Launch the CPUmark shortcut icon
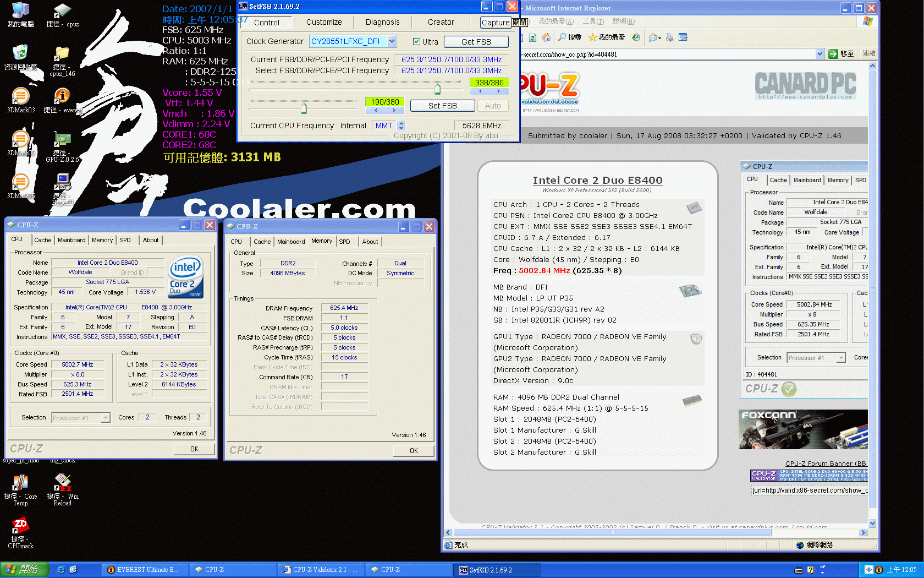924x578 pixels. (20, 532)
